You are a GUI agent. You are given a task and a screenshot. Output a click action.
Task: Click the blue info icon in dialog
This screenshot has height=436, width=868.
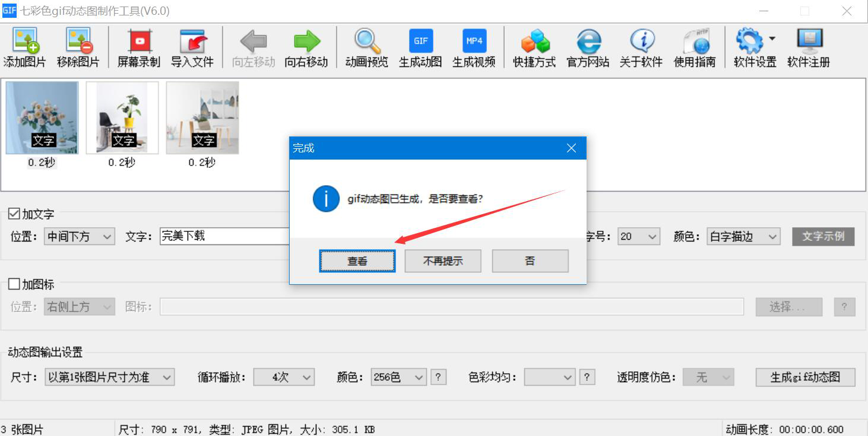point(326,199)
